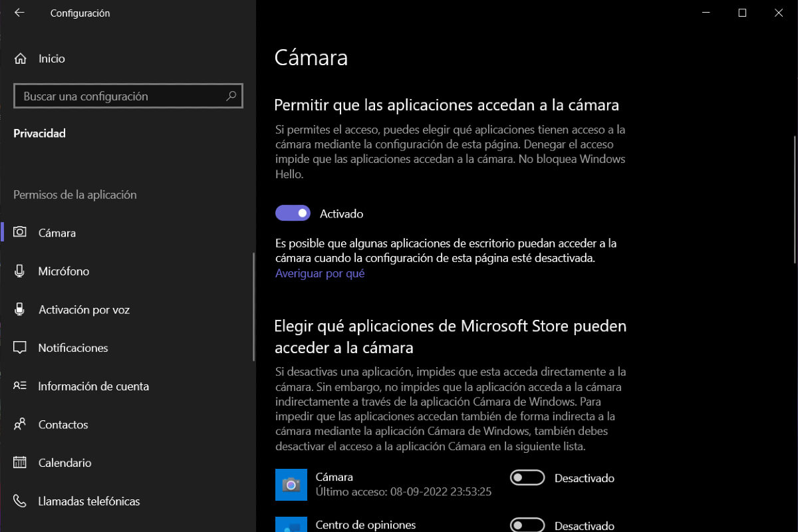Minimize the Configuración window

click(706, 13)
